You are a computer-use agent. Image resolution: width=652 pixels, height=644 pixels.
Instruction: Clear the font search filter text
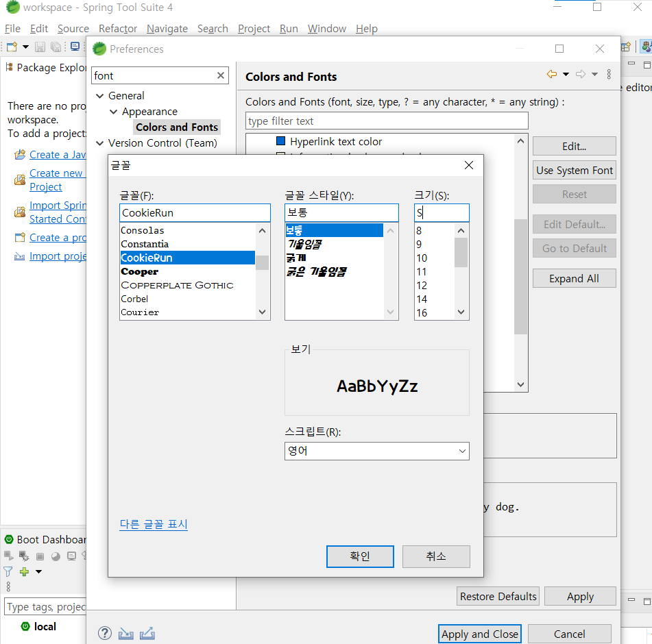click(221, 75)
